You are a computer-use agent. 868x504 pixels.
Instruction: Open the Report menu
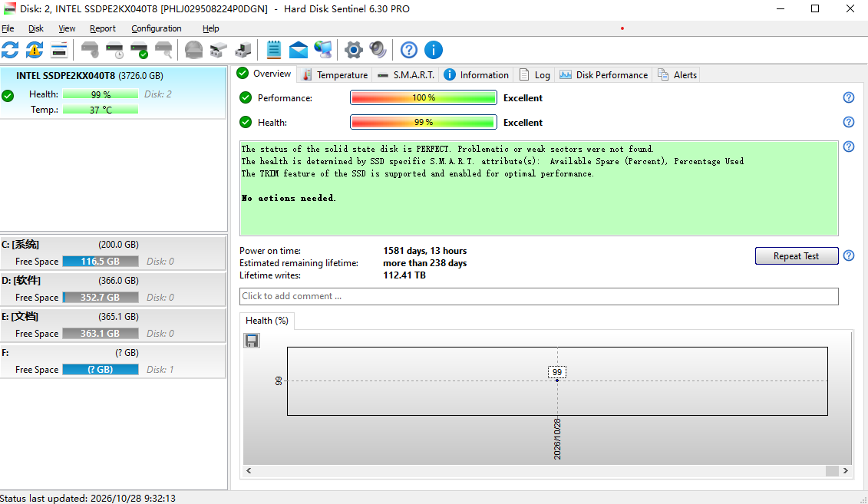point(103,28)
